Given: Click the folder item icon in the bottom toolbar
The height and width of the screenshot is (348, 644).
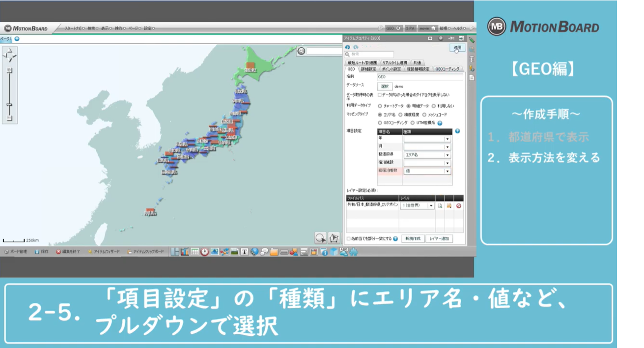Looking at the screenshot, I should coord(274,252).
